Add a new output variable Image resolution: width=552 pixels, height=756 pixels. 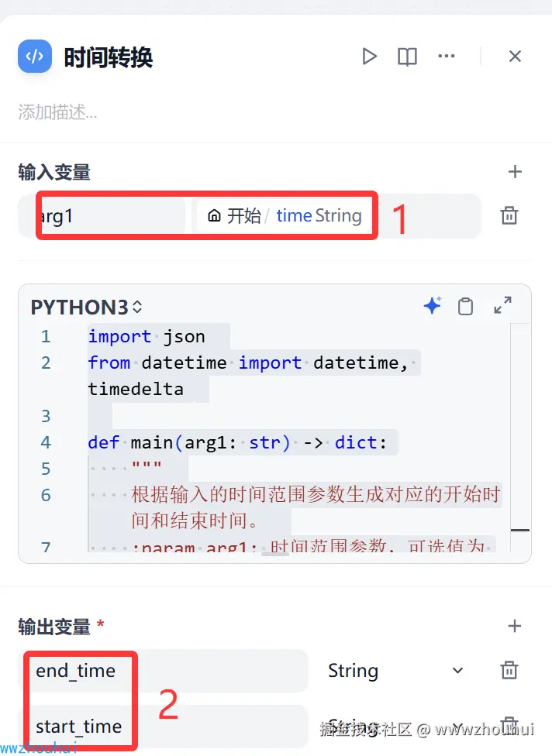click(x=515, y=626)
